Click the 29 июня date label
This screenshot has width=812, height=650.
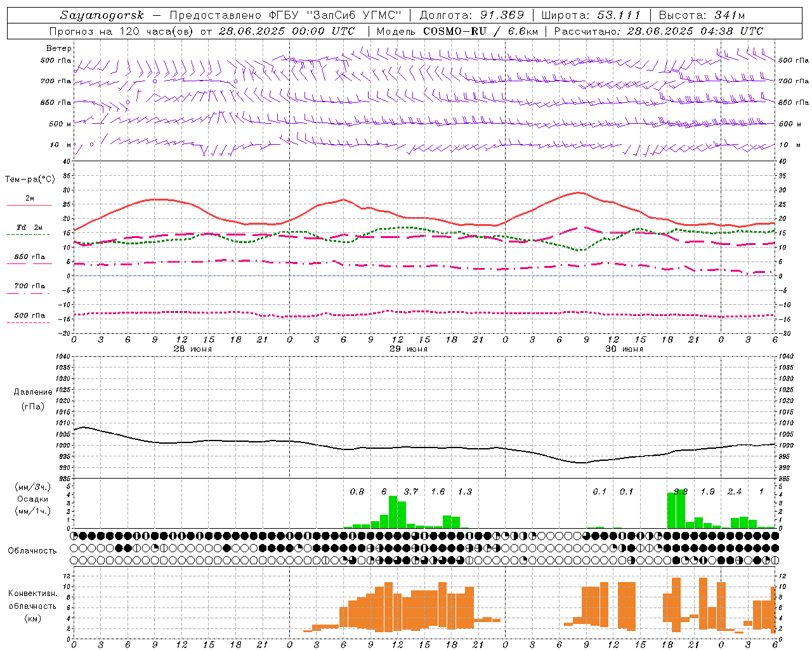pos(409,349)
